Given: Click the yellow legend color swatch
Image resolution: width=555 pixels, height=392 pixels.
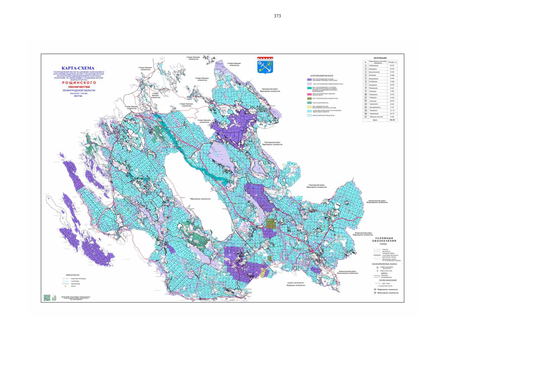Looking at the screenshot, I should click(x=309, y=107).
